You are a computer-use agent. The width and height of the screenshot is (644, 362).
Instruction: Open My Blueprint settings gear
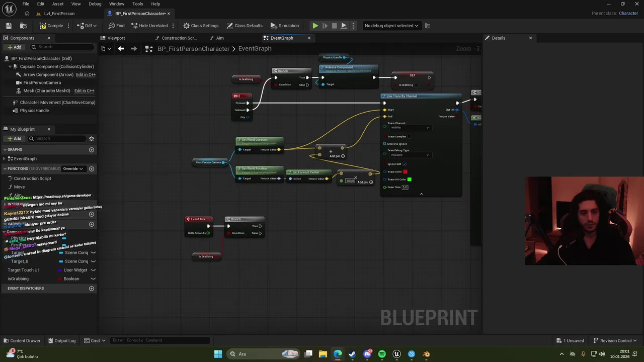click(x=92, y=139)
